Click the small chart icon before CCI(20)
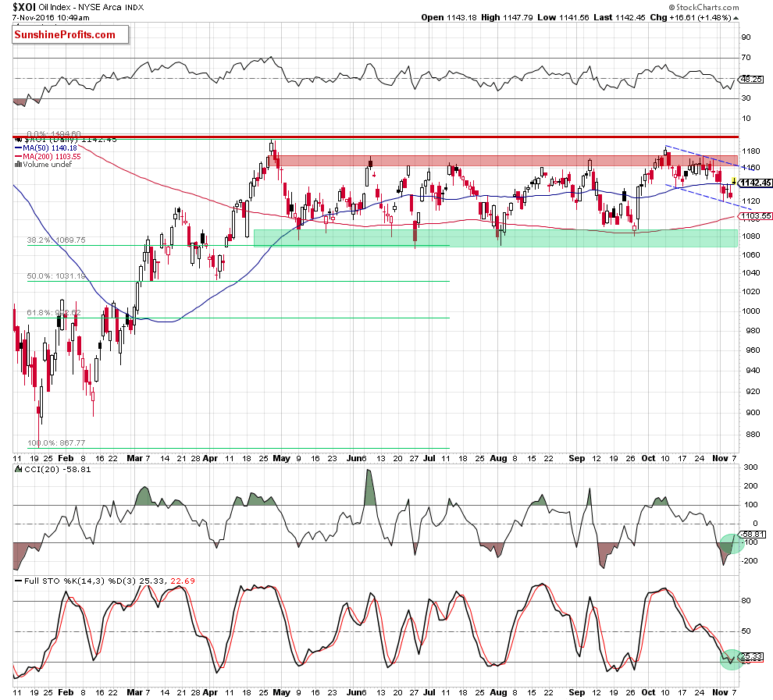 coord(19,470)
